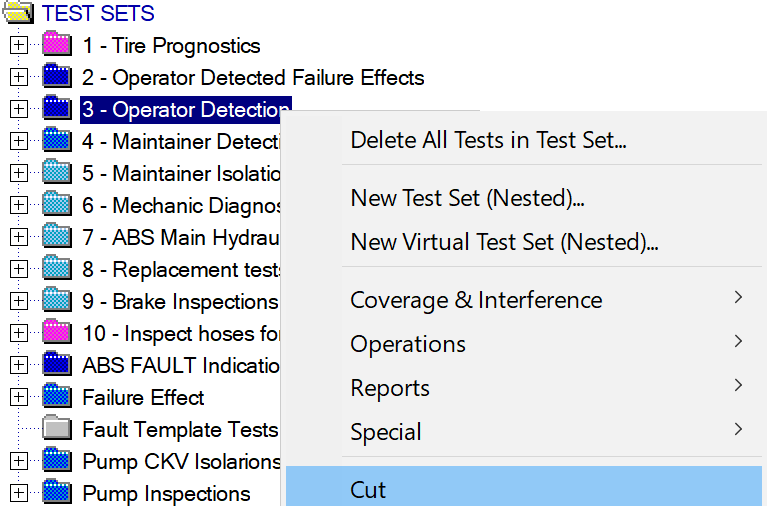The height and width of the screenshot is (507, 768).
Task: Open the Reports submenu arrow
Action: coord(739,385)
